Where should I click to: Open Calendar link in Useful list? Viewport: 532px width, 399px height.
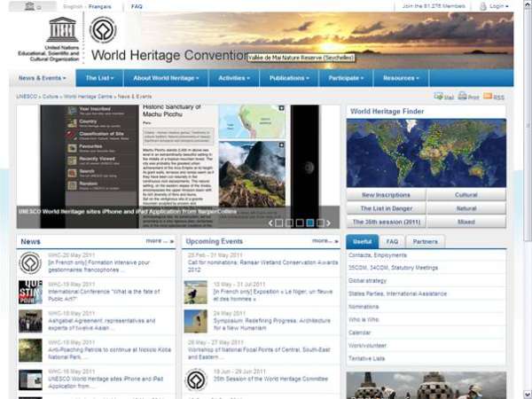tap(360, 332)
